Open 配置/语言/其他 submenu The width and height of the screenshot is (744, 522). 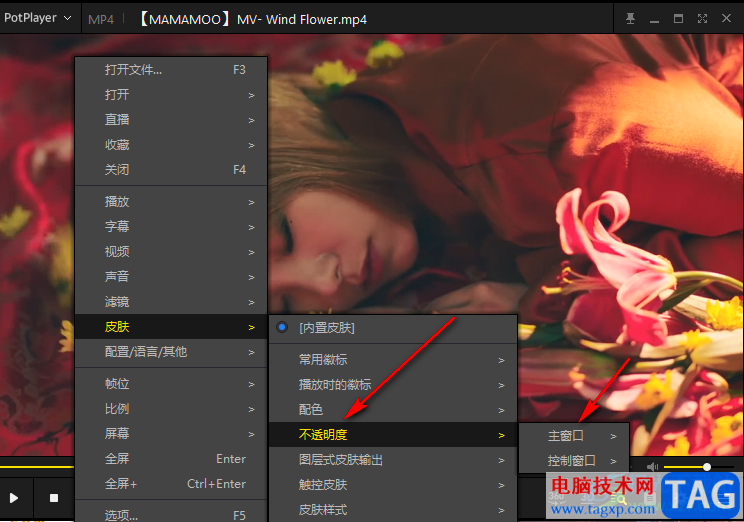pyautogui.click(x=171, y=352)
